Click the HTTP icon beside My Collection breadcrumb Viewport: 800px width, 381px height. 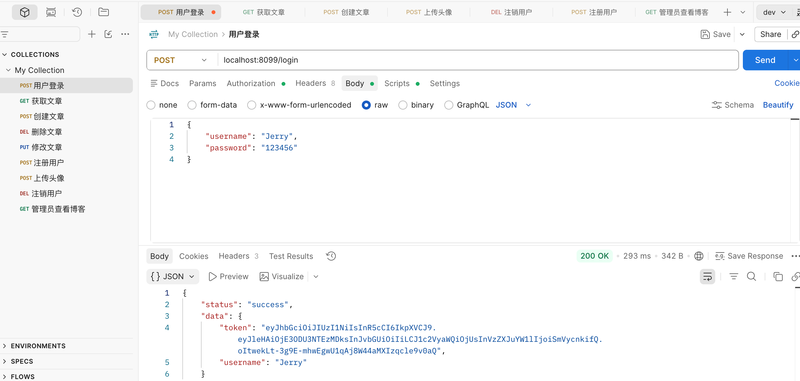154,34
